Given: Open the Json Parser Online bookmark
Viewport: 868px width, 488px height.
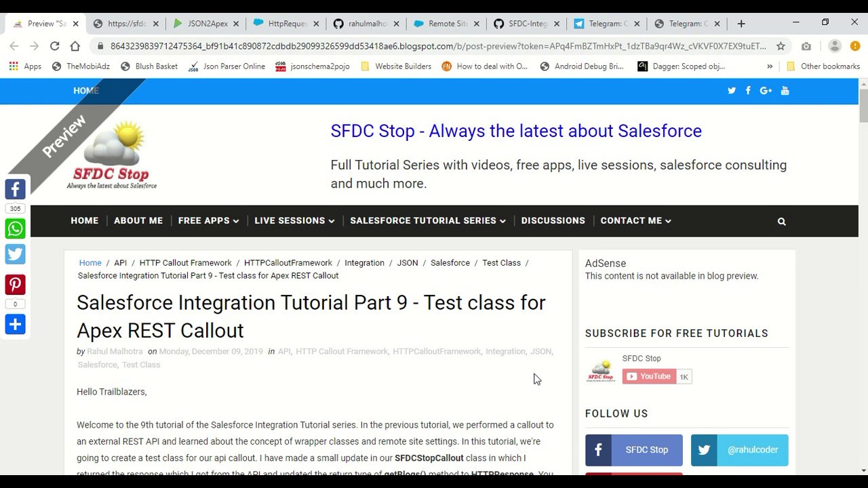Looking at the screenshot, I should click(x=226, y=66).
